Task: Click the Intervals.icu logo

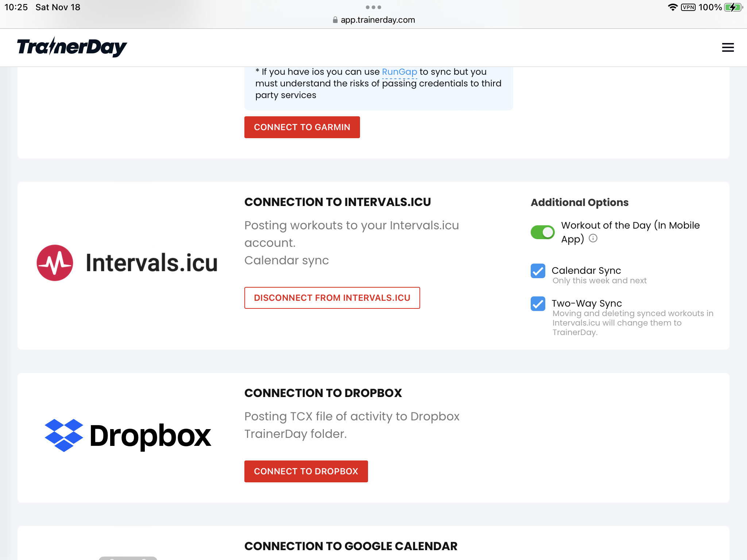Action: pos(127,262)
